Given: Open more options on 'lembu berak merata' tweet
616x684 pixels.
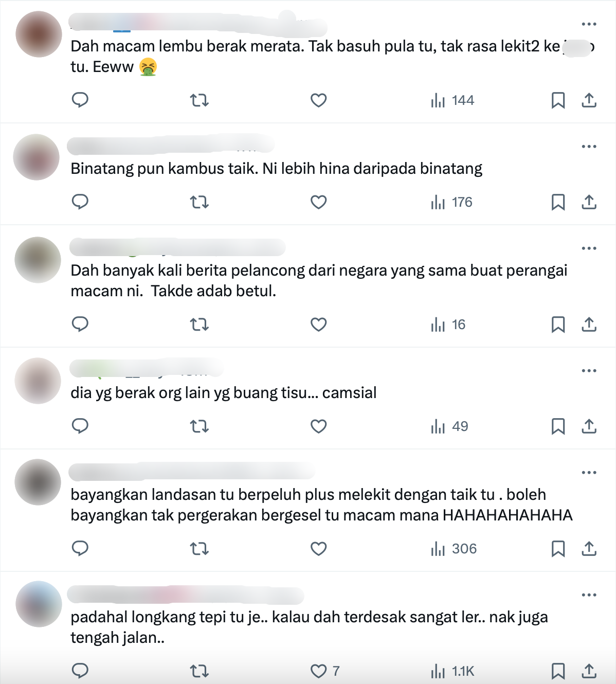Looking at the screenshot, I should point(589,24).
